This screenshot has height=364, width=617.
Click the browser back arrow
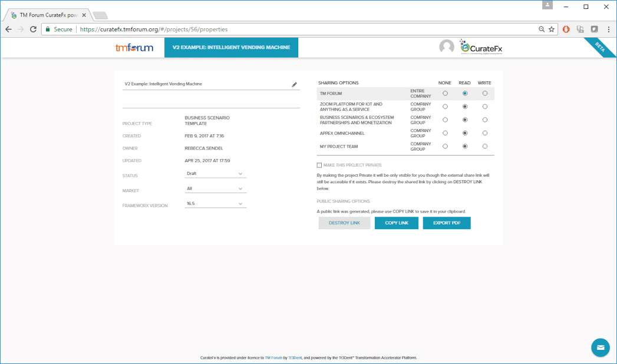point(9,29)
